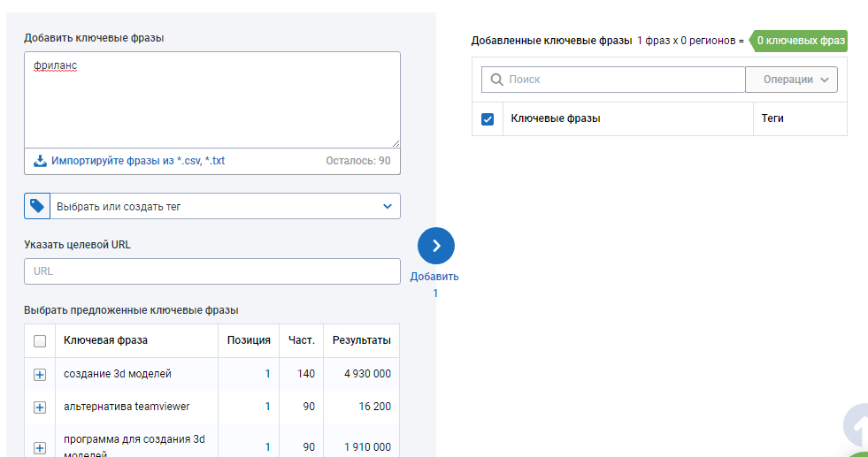The height and width of the screenshot is (457, 868).
Task: Sort by 'Позиция' column header
Action: pos(249,340)
